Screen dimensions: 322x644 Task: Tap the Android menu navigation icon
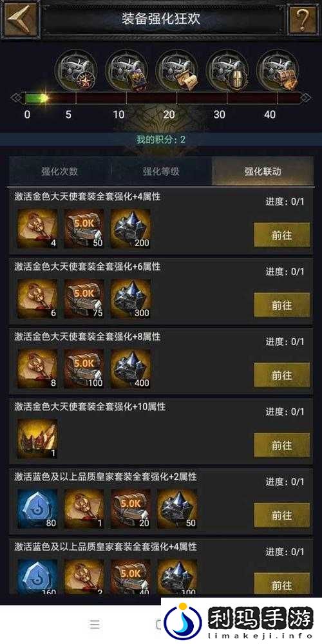click(x=95, y=624)
